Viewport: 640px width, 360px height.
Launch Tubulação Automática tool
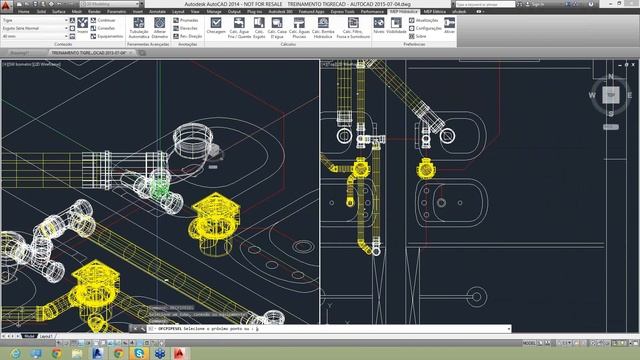(139, 28)
